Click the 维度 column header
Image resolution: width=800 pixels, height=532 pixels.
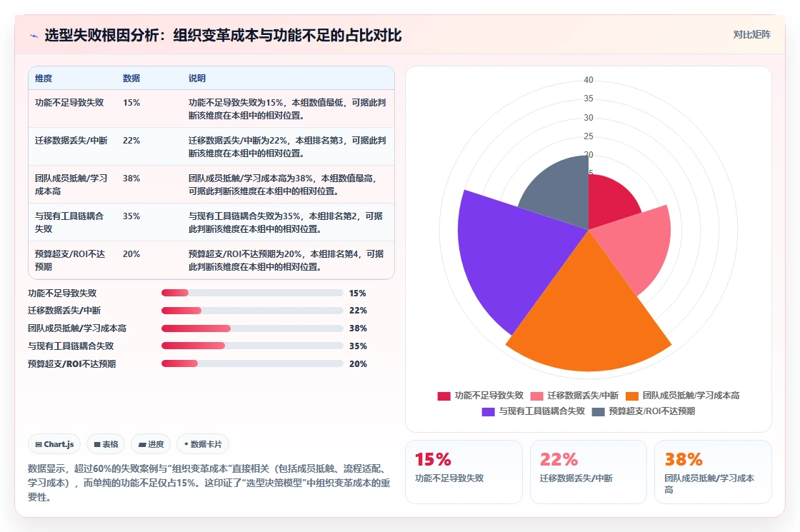[x=44, y=79]
